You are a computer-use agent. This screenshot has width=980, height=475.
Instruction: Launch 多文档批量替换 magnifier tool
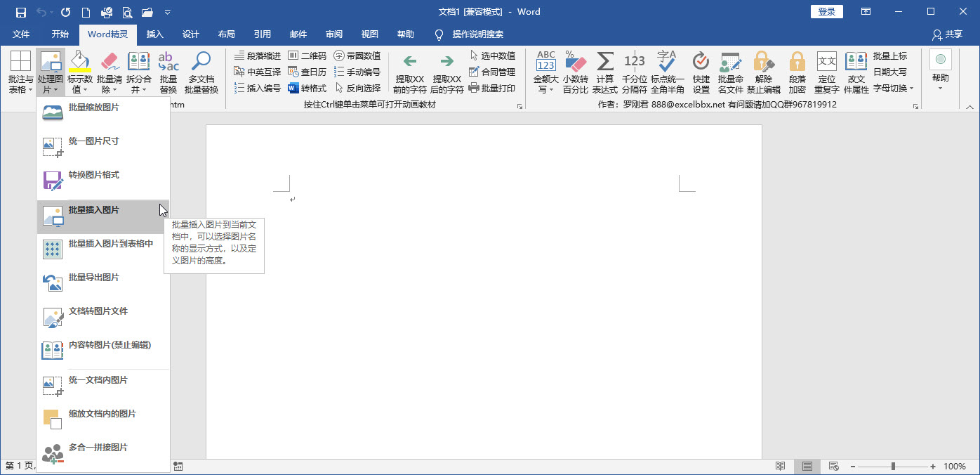coord(201,73)
